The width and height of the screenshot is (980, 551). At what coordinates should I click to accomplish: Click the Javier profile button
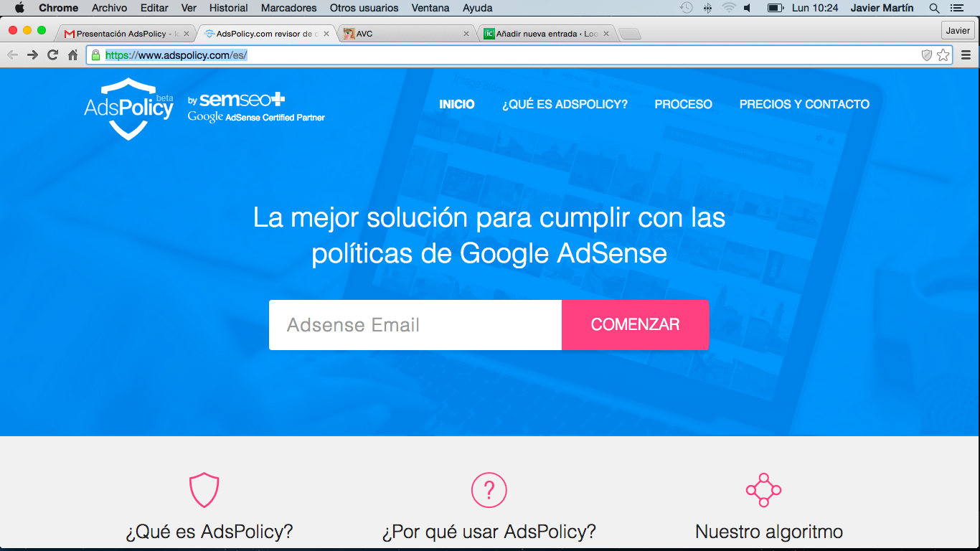(x=958, y=31)
